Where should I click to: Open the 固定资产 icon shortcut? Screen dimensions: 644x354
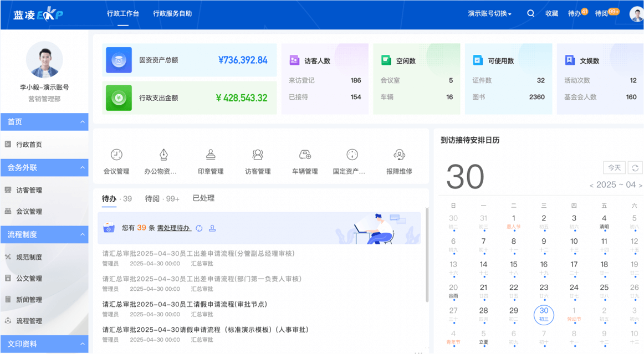click(x=352, y=155)
